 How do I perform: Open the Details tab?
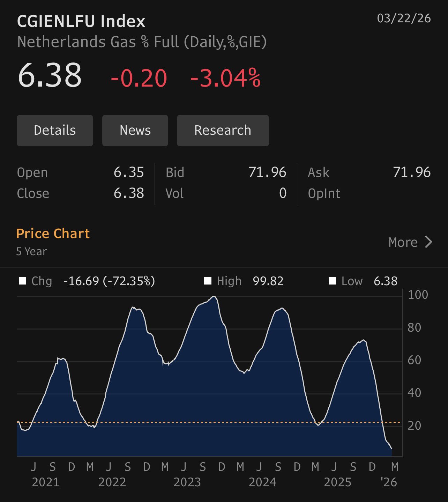(x=55, y=131)
